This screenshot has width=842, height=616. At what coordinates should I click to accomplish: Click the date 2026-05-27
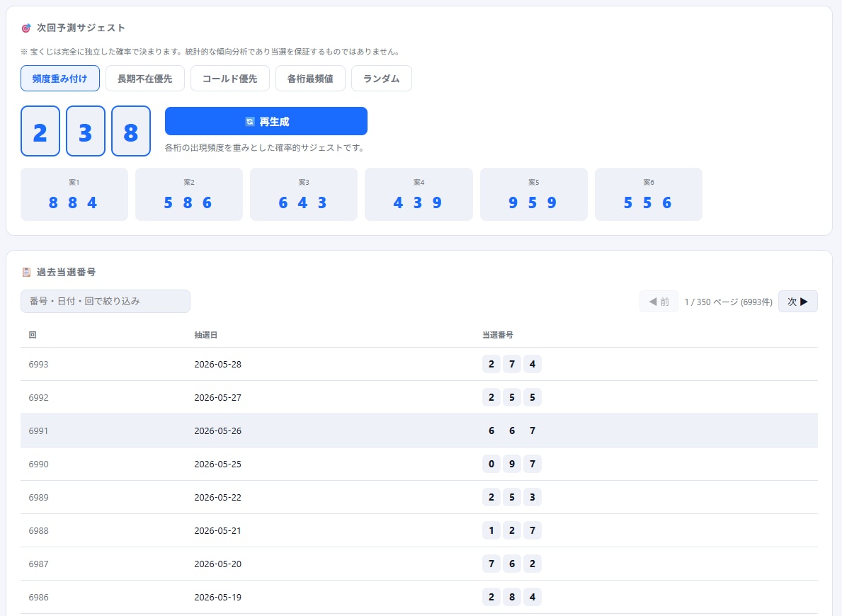[218, 397]
